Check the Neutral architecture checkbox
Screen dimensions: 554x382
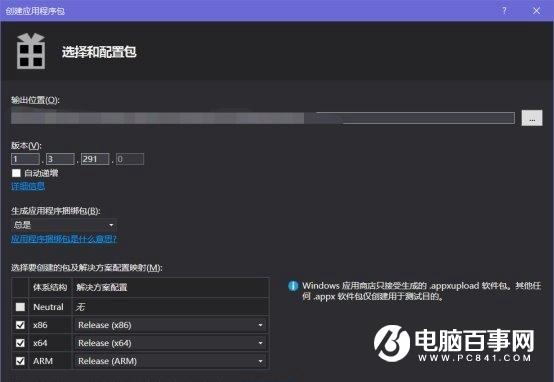[20, 307]
